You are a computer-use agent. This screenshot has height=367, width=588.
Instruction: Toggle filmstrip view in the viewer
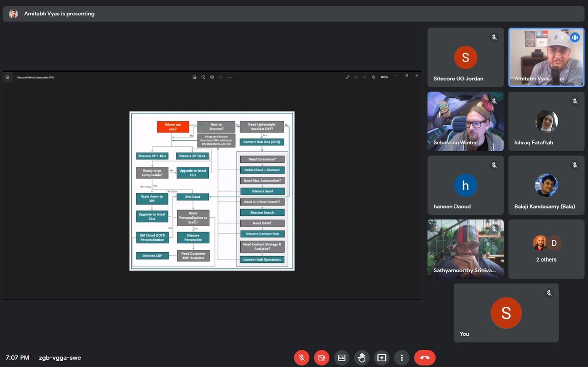coord(356,77)
